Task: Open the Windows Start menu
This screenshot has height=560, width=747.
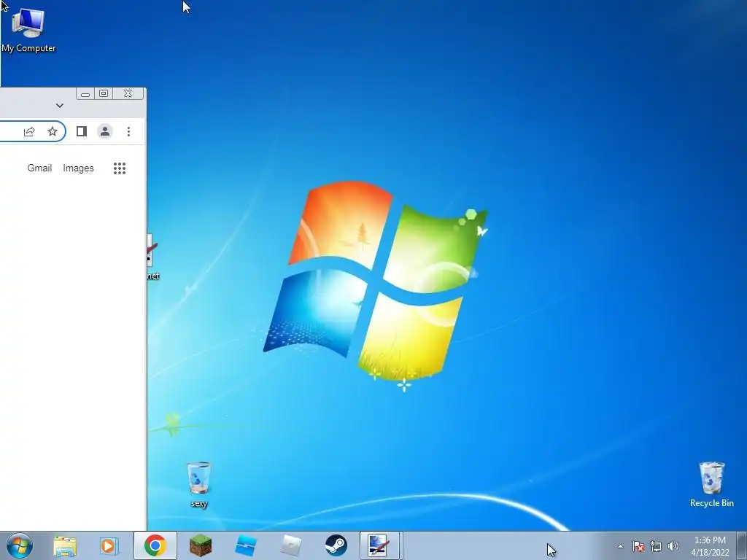Action: (20, 545)
